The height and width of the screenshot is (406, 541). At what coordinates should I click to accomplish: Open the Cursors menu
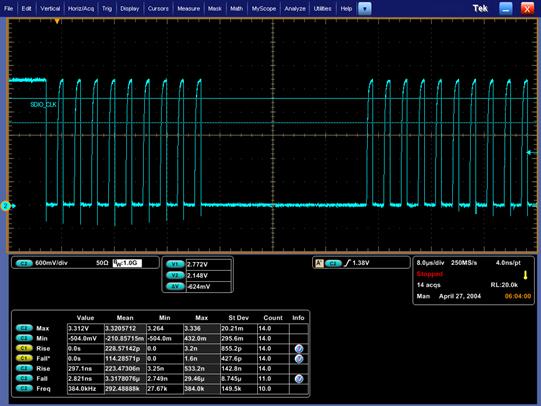pyautogui.click(x=158, y=8)
